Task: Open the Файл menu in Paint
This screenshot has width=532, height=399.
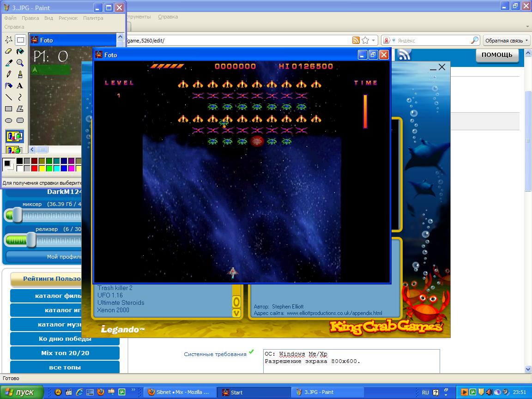Action: 11,18
